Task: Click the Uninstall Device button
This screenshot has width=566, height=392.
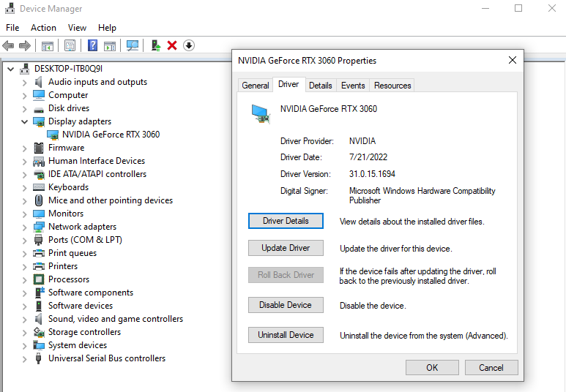Action: click(x=286, y=335)
